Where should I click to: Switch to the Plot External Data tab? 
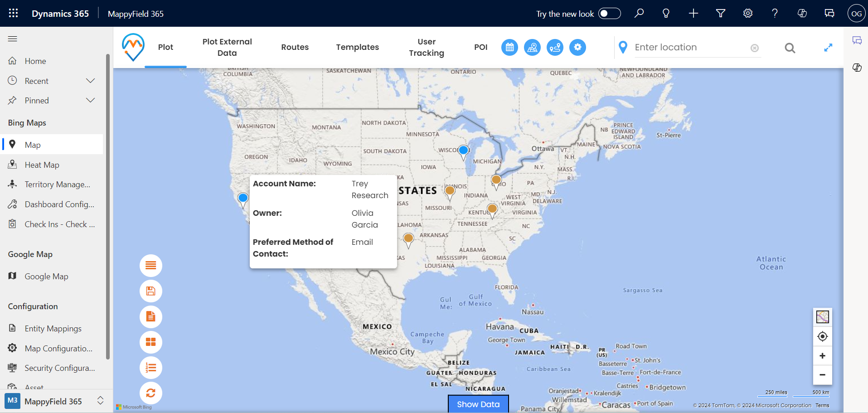pyautogui.click(x=227, y=47)
